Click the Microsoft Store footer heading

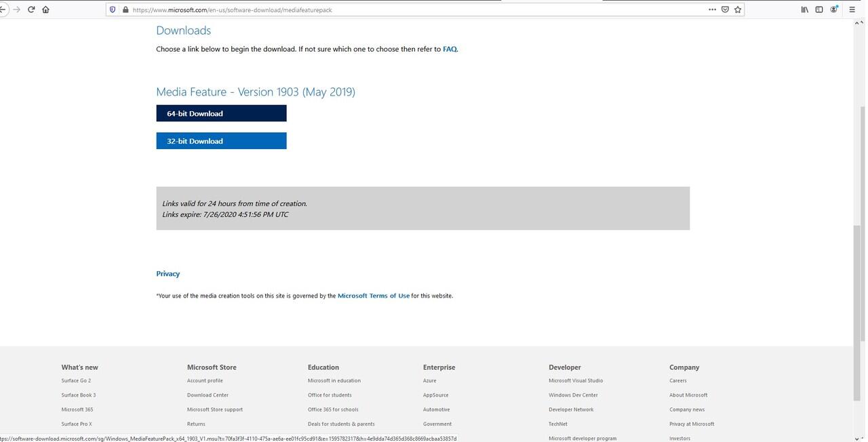[x=212, y=367]
